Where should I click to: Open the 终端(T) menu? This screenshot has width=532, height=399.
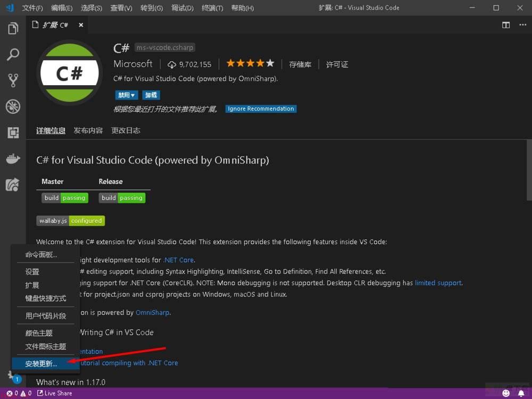coord(212,8)
